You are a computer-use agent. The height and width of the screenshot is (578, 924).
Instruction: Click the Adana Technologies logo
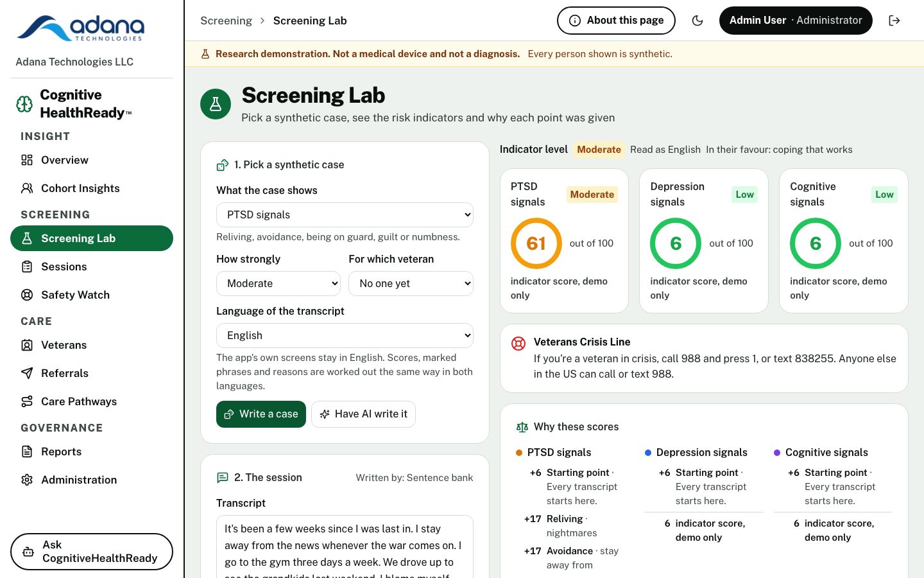tap(81, 28)
